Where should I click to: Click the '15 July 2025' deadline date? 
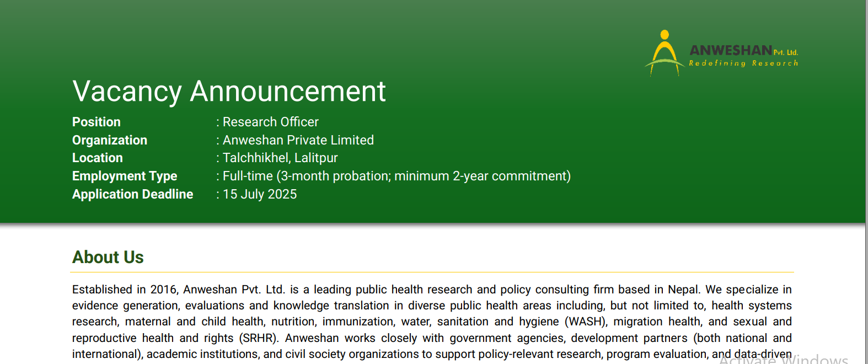point(260,194)
